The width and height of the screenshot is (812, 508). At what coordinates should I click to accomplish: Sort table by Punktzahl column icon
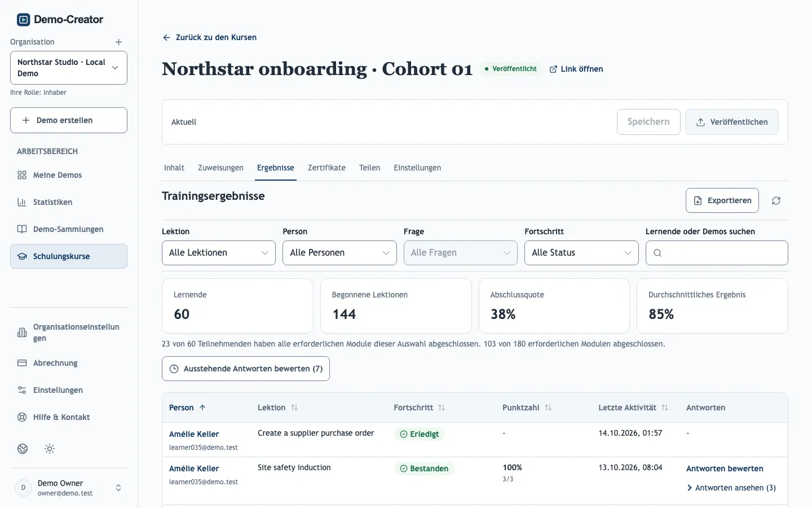click(548, 408)
